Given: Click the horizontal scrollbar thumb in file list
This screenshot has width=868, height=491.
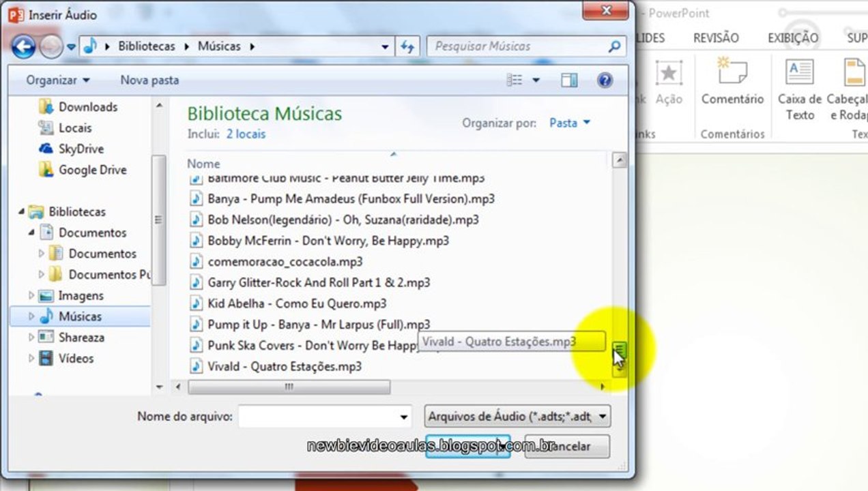Looking at the screenshot, I should click(x=289, y=387).
